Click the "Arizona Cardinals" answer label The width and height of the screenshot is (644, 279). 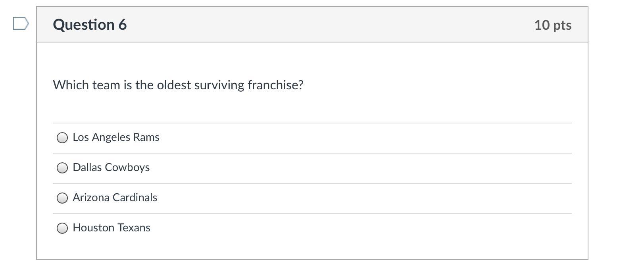pos(115,198)
